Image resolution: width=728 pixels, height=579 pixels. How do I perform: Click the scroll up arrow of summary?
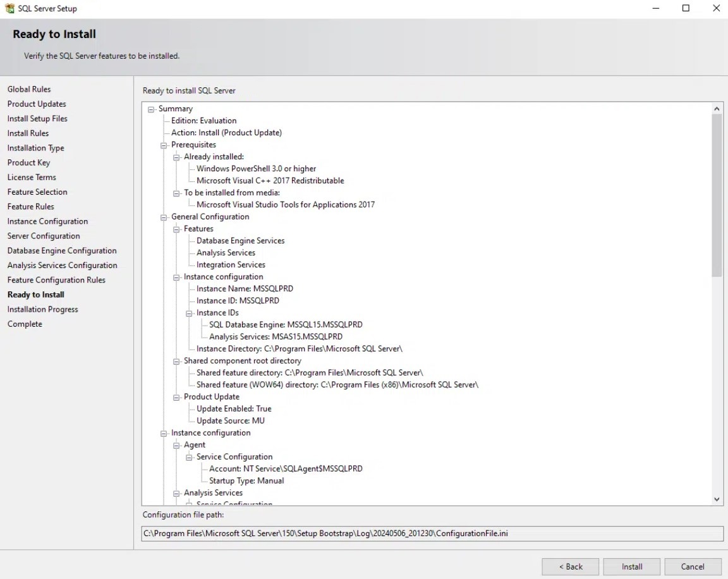[x=717, y=109]
